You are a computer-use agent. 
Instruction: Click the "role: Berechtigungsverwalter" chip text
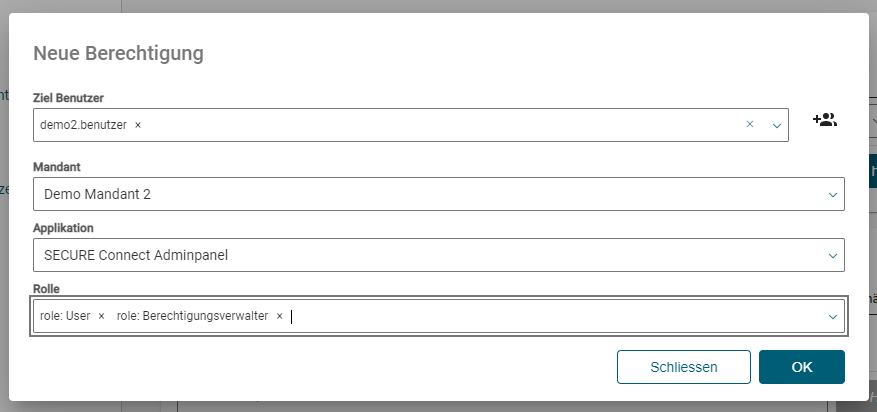[192, 316]
